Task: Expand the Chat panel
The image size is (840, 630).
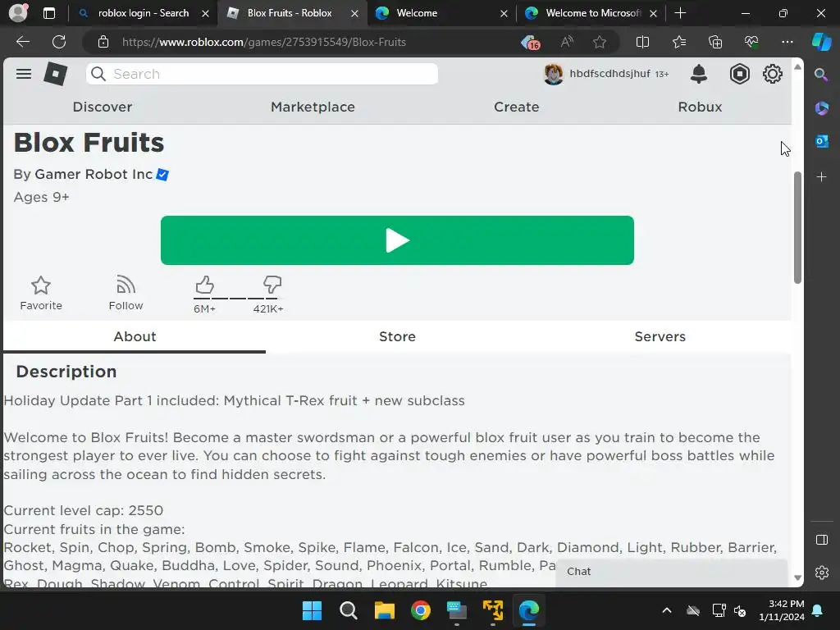Action: pyautogui.click(x=672, y=572)
